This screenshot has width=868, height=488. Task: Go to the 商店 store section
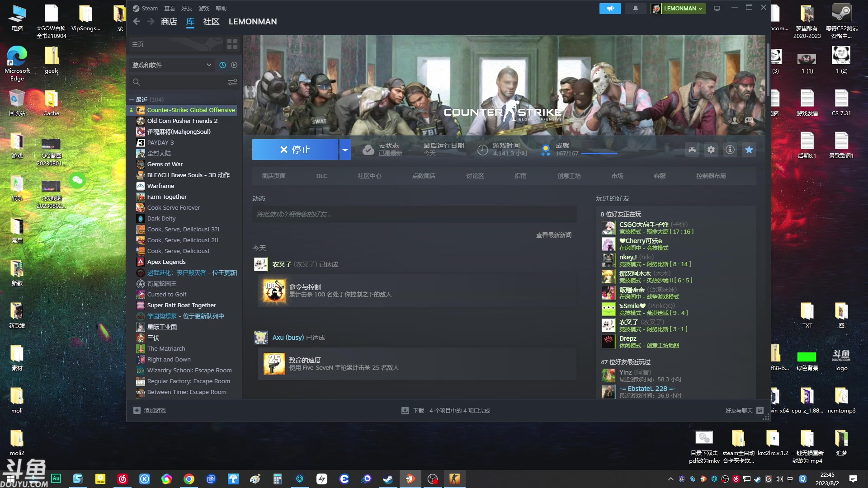[x=169, y=21]
